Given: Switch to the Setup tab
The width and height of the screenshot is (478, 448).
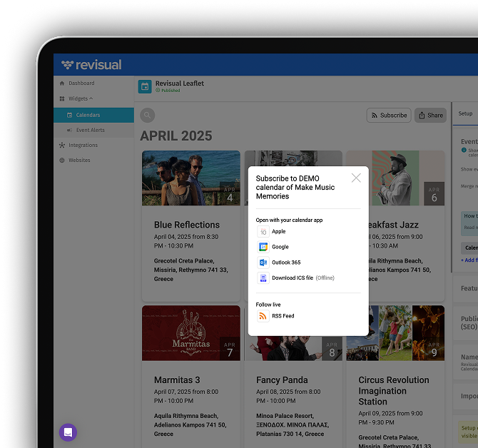Looking at the screenshot, I should pyautogui.click(x=465, y=113).
